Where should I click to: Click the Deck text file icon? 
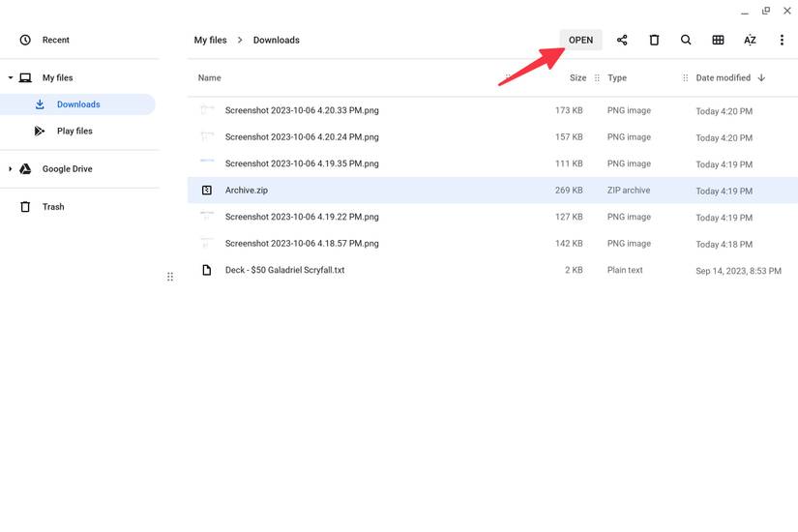click(x=206, y=271)
